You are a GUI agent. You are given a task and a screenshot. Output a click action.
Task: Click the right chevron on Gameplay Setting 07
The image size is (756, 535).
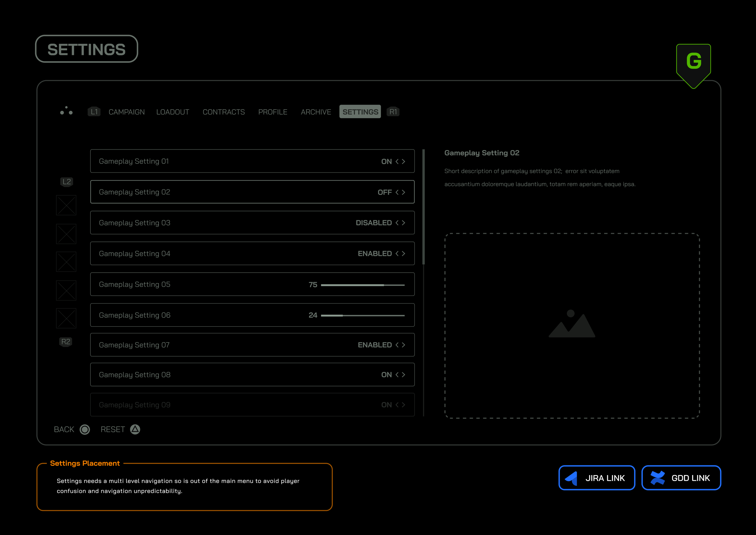[x=404, y=345]
